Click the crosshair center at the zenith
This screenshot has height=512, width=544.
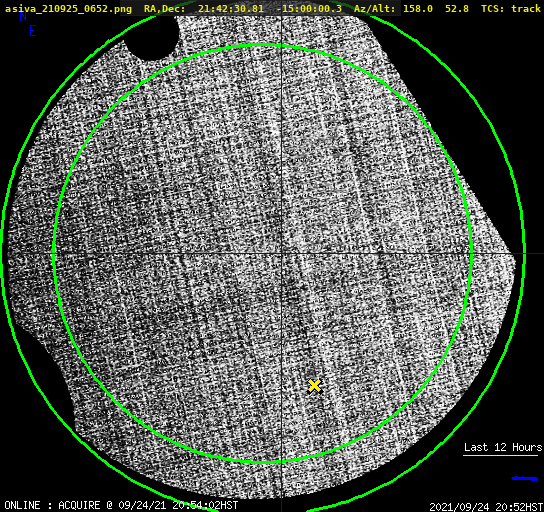[281, 254]
